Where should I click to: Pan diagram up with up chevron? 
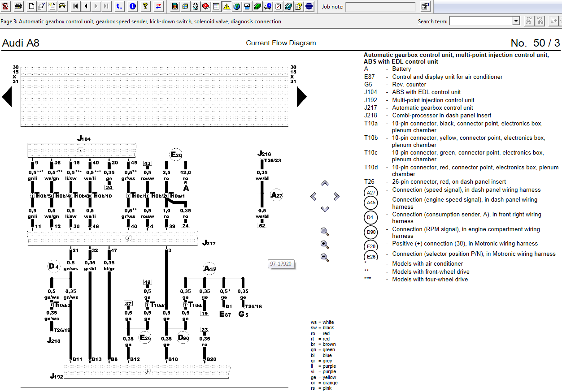[325, 183]
